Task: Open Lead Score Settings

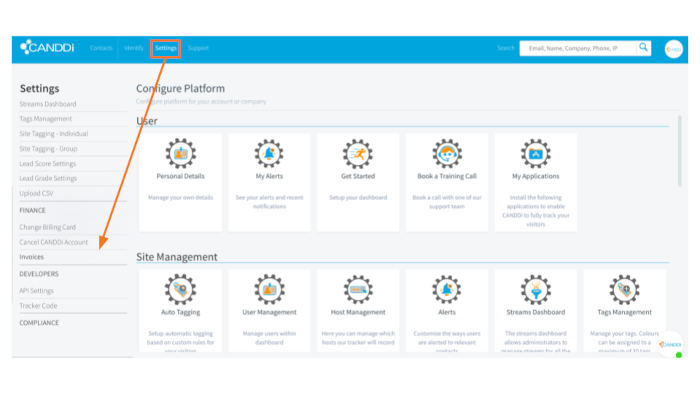Action: tap(48, 163)
